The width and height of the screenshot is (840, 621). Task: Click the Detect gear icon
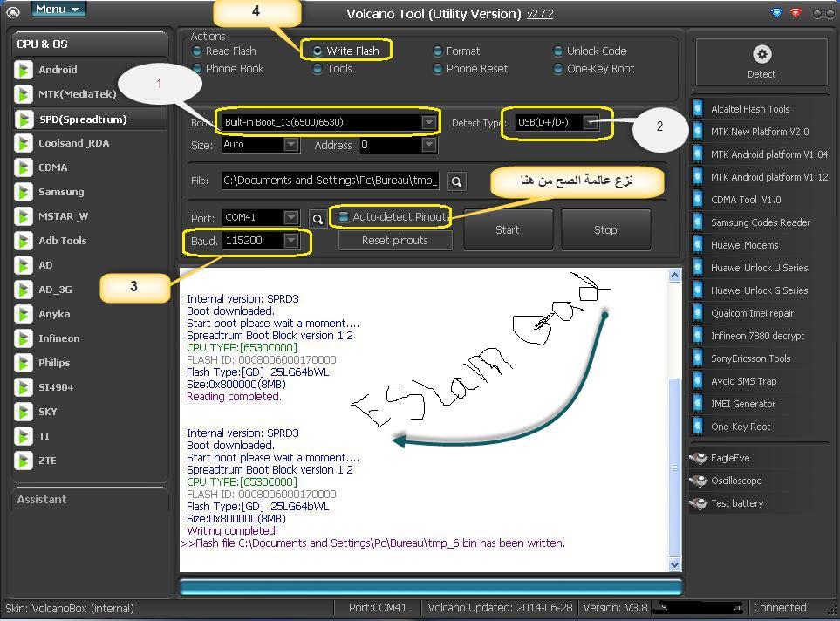(761, 54)
